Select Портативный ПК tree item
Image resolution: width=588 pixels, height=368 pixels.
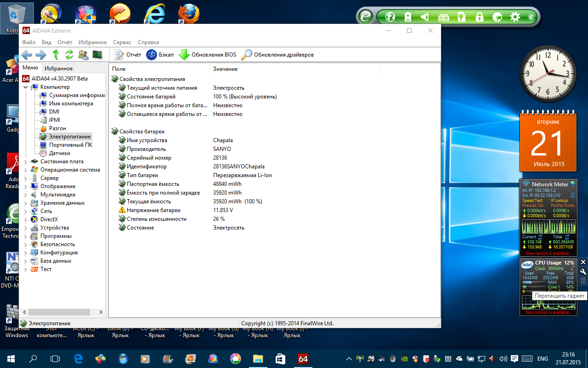coord(71,145)
